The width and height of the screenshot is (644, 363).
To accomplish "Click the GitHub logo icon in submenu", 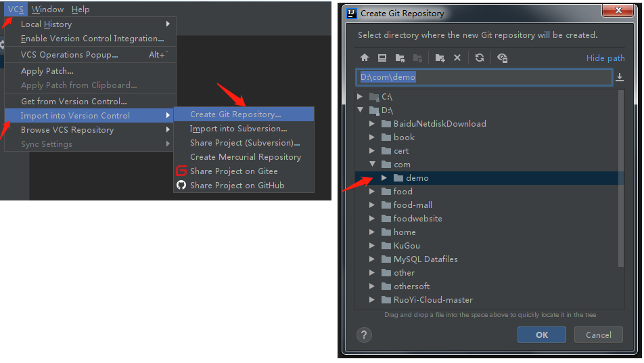I will (x=181, y=185).
